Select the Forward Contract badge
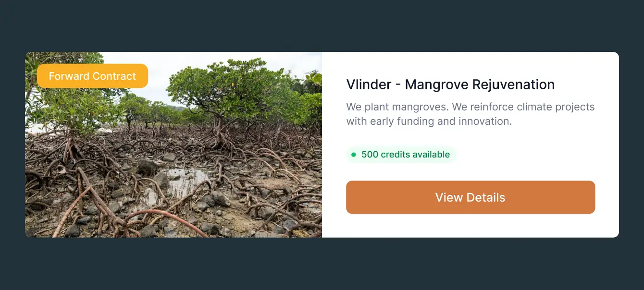The image size is (644, 290). 92,76
